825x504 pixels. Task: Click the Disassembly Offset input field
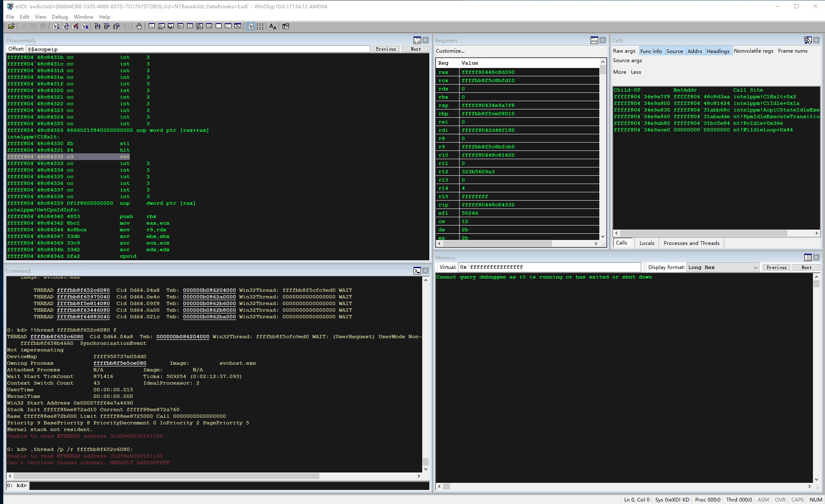coord(198,49)
